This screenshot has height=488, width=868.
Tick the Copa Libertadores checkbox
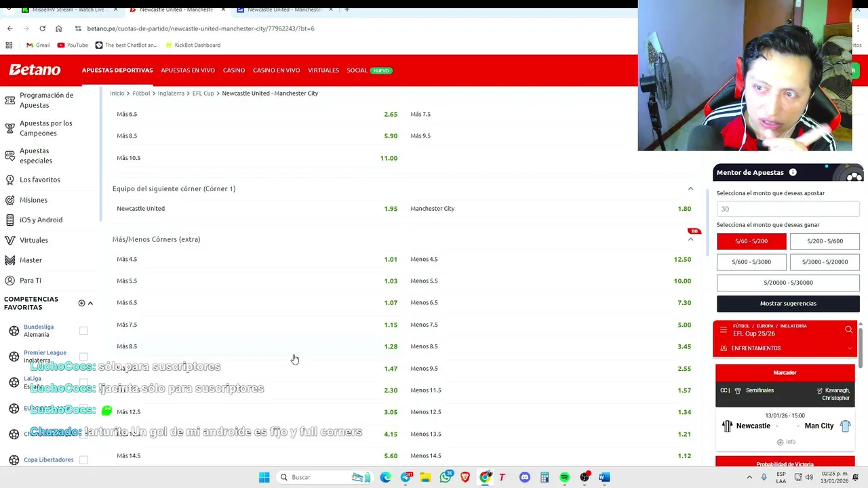click(83, 460)
